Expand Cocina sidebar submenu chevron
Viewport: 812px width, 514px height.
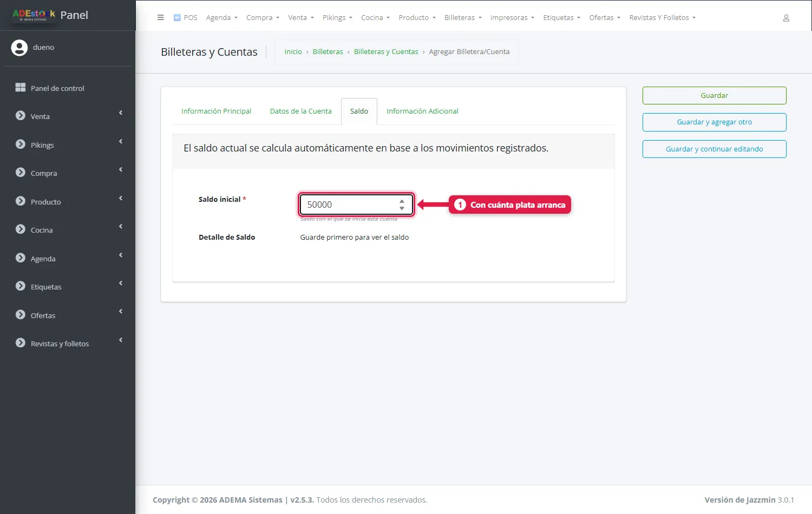[121, 227]
